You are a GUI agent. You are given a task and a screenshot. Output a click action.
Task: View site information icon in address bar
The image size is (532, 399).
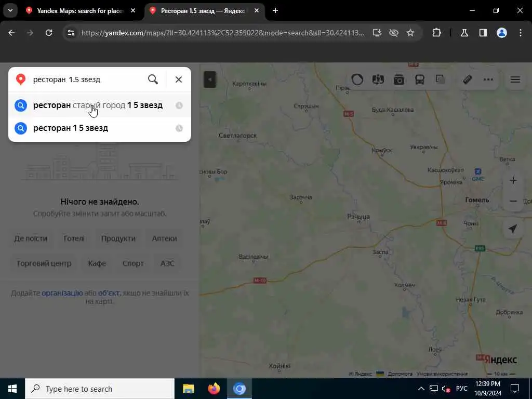tap(71, 33)
